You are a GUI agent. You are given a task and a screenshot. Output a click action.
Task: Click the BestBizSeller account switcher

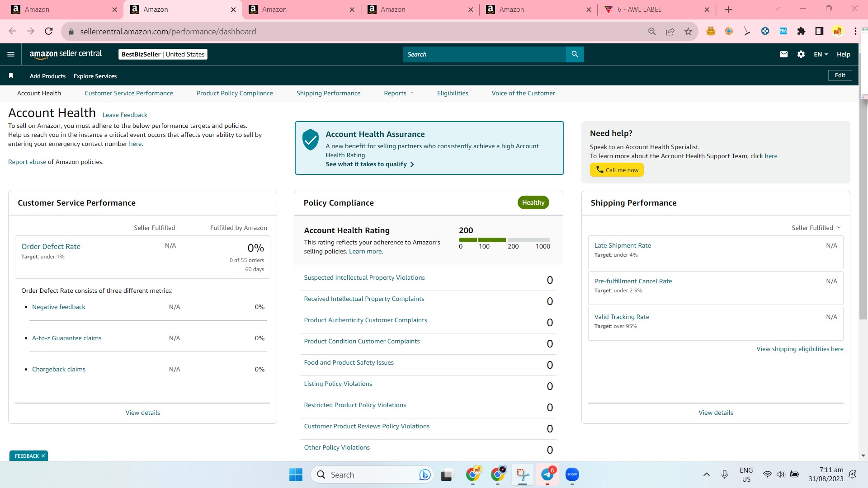(x=163, y=54)
